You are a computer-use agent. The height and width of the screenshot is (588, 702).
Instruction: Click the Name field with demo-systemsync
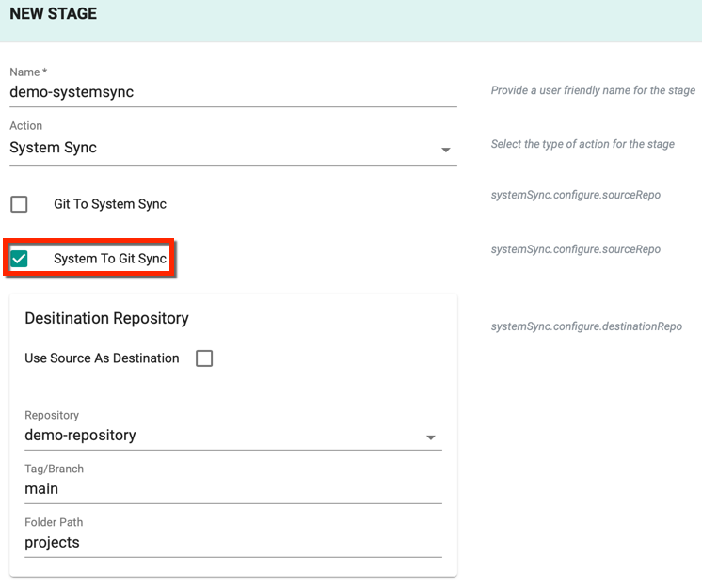coord(233,92)
